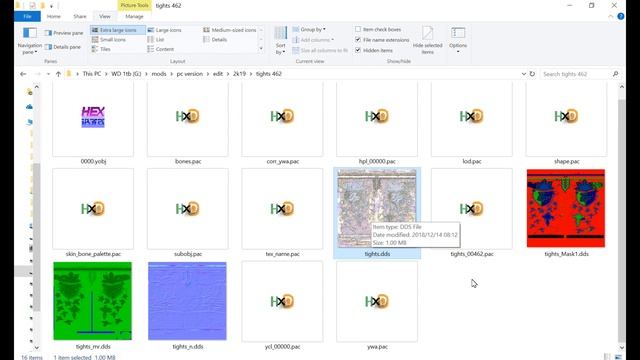Click Hide selected items button

pos(427,40)
